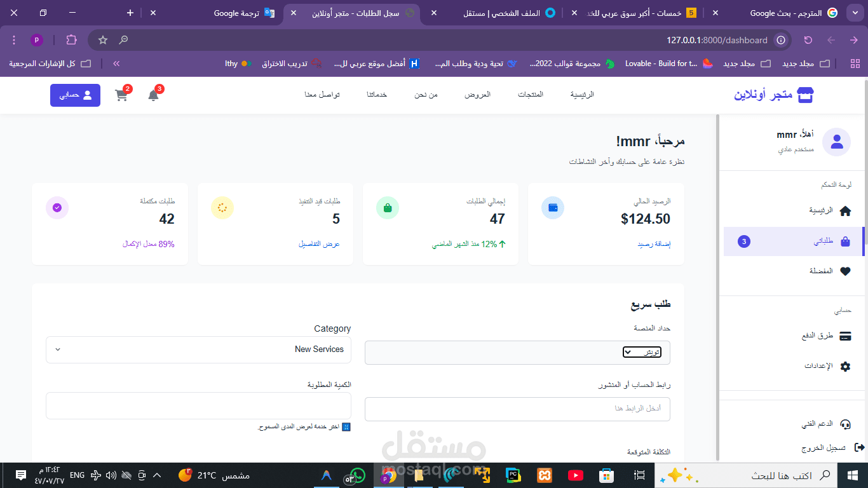Reload the page with the browser refresh icon

808,40
